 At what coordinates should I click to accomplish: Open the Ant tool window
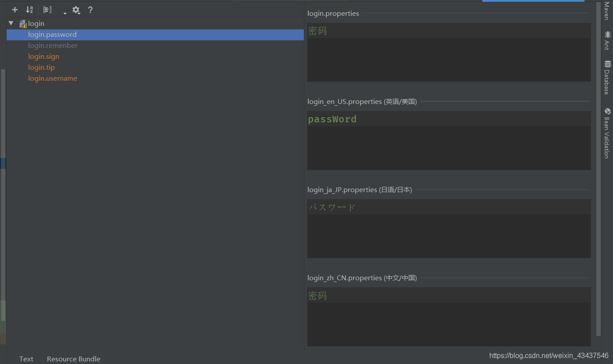(x=607, y=40)
